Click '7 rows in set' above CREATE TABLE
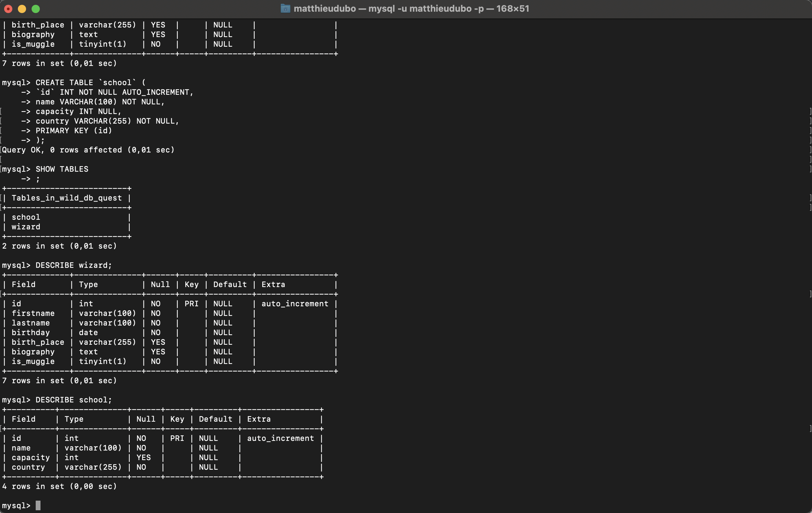 coord(33,64)
